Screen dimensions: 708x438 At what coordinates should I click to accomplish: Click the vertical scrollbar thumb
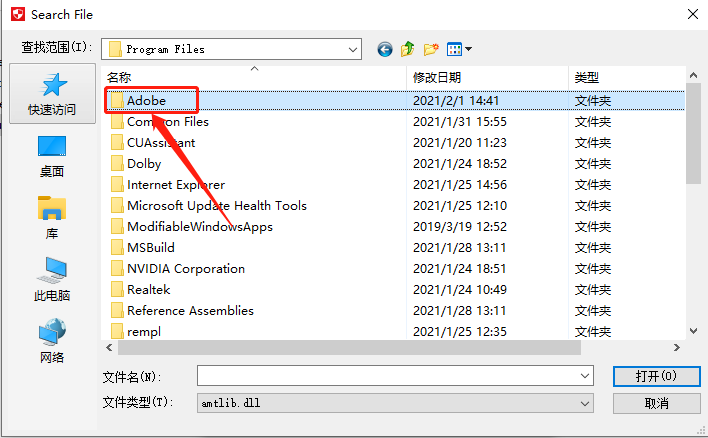pyautogui.click(x=694, y=134)
